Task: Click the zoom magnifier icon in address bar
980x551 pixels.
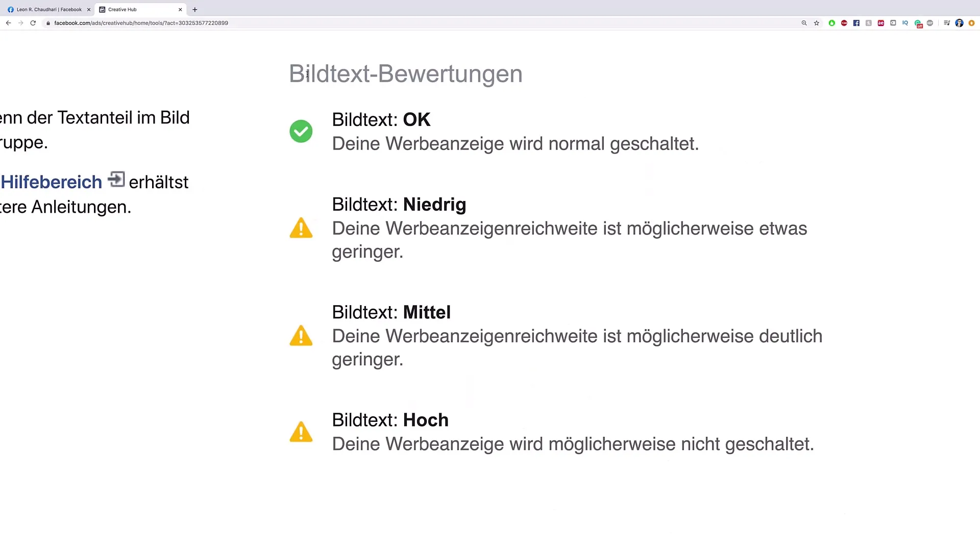Action: 804,23
